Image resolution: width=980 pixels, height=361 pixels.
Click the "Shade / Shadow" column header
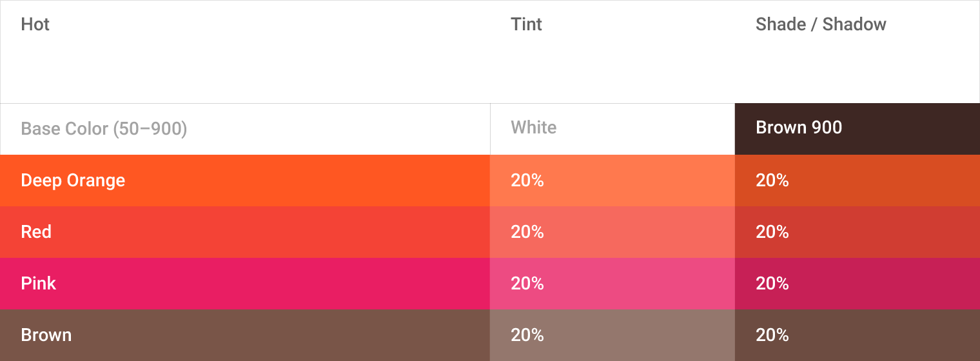point(821,24)
